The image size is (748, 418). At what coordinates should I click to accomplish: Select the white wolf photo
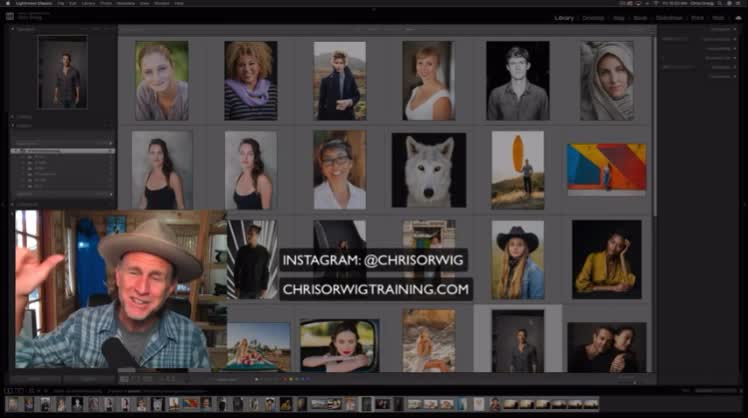pyautogui.click(x=429, y=170)
